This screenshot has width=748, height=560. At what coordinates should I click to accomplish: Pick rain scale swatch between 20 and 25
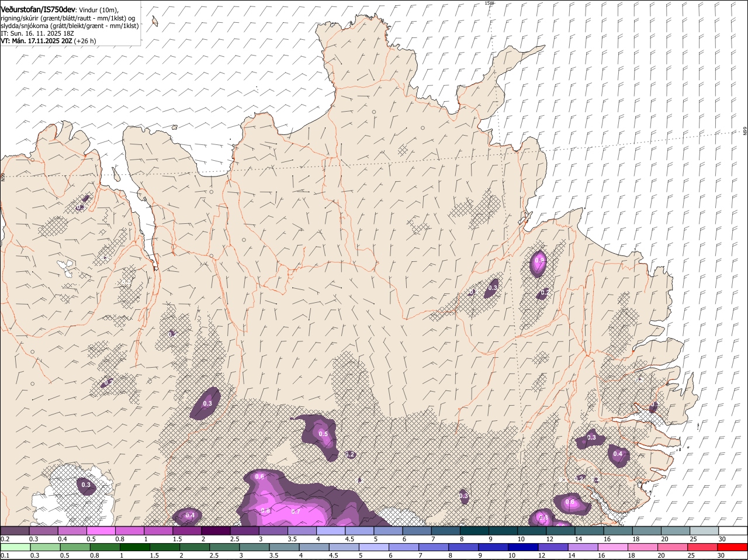tap(673, 547)
